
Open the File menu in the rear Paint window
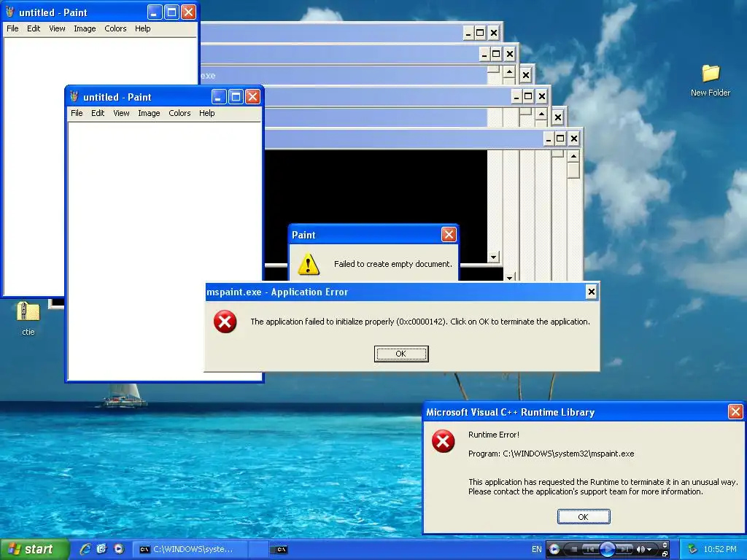pyautogui.click(x=12, y=28)
